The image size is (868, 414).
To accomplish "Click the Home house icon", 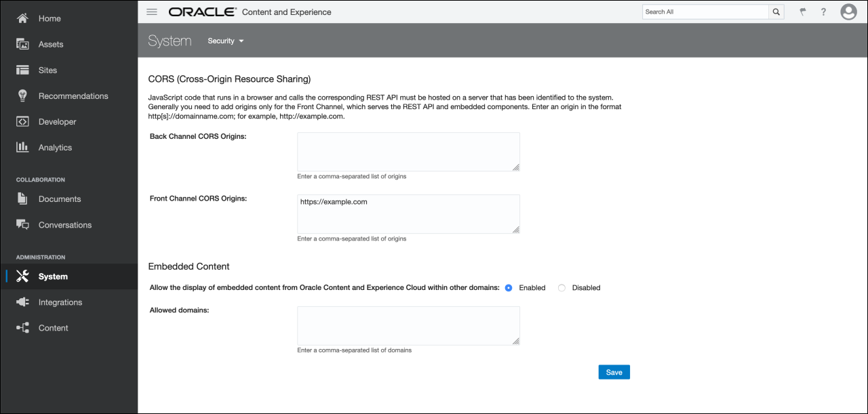I will (22, 18).
